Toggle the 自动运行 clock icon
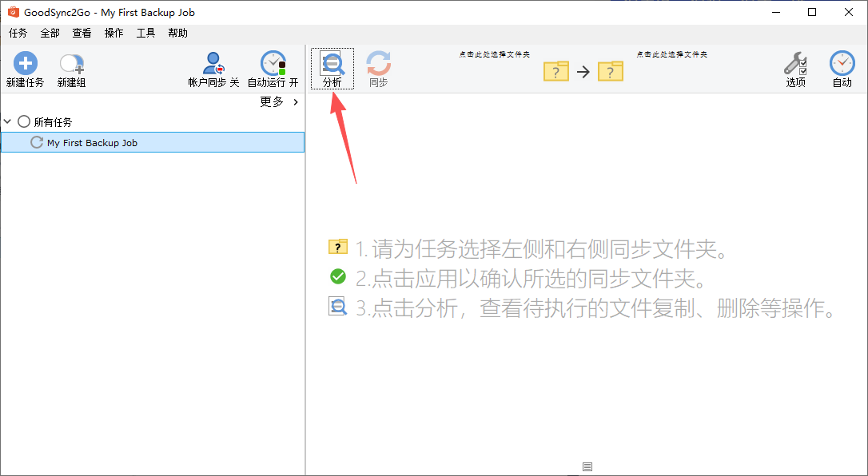 (273, 63)
